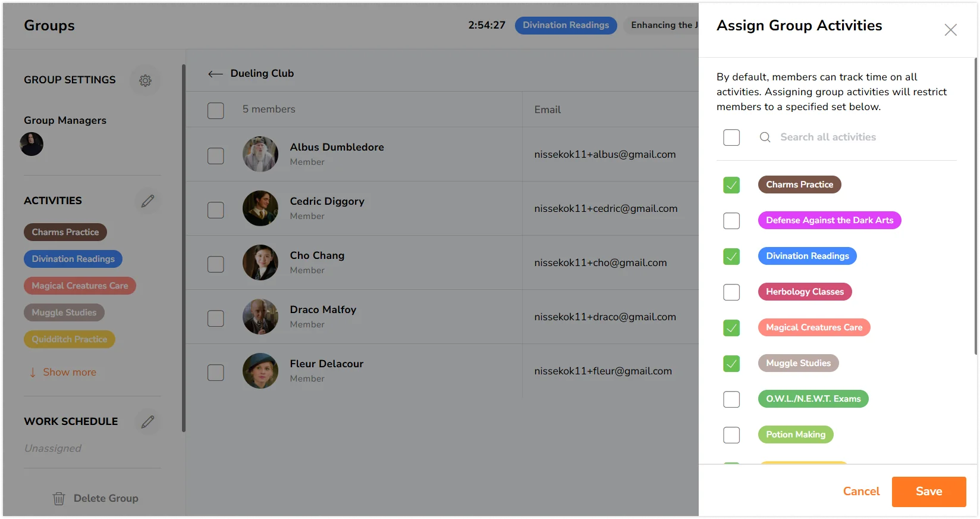Viewport: 980px width, 519px height.
Task: Check Defense Against the Dark Arts activity
Action: [731, 221]
